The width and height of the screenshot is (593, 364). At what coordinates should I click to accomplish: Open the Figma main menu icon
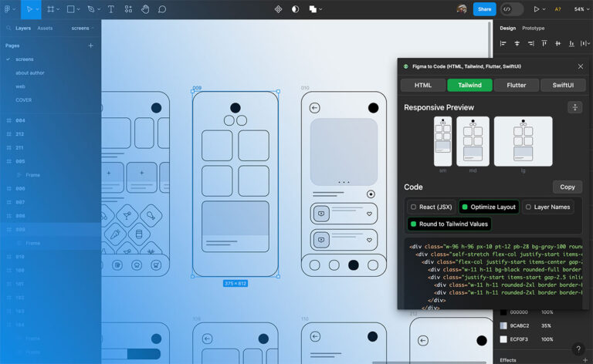pyautogui.click(x=7, y=9)
